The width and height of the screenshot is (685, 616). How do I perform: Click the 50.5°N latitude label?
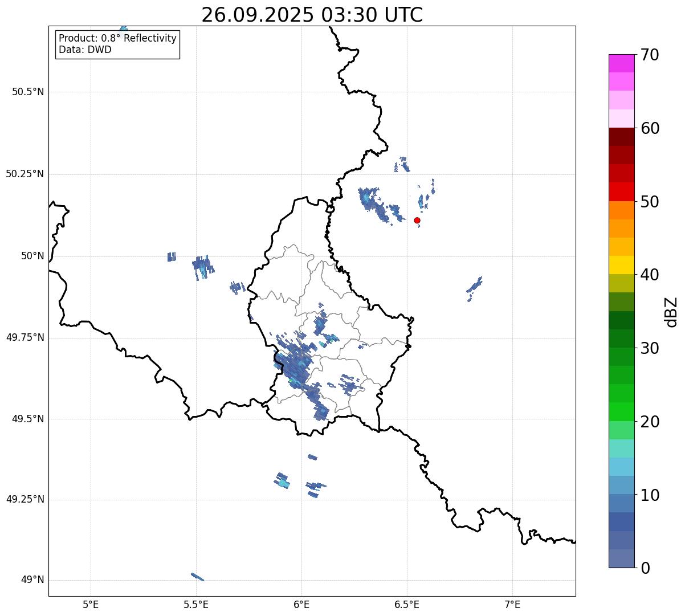[28, 92]
